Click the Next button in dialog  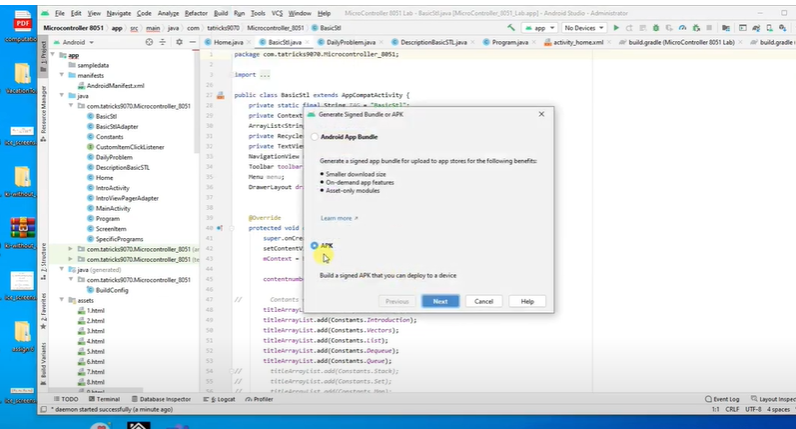[x=440, y=301]
